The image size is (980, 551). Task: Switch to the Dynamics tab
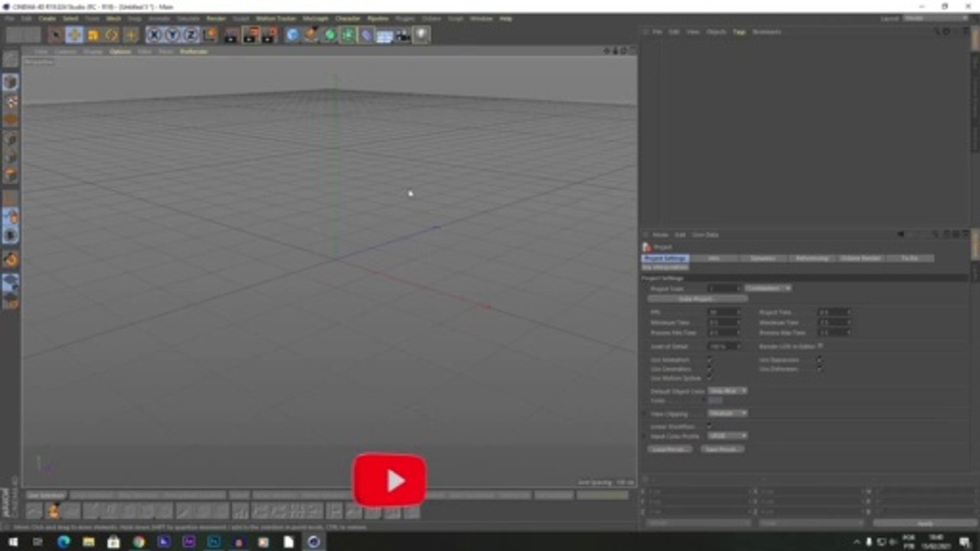click(x=763, y=259)
